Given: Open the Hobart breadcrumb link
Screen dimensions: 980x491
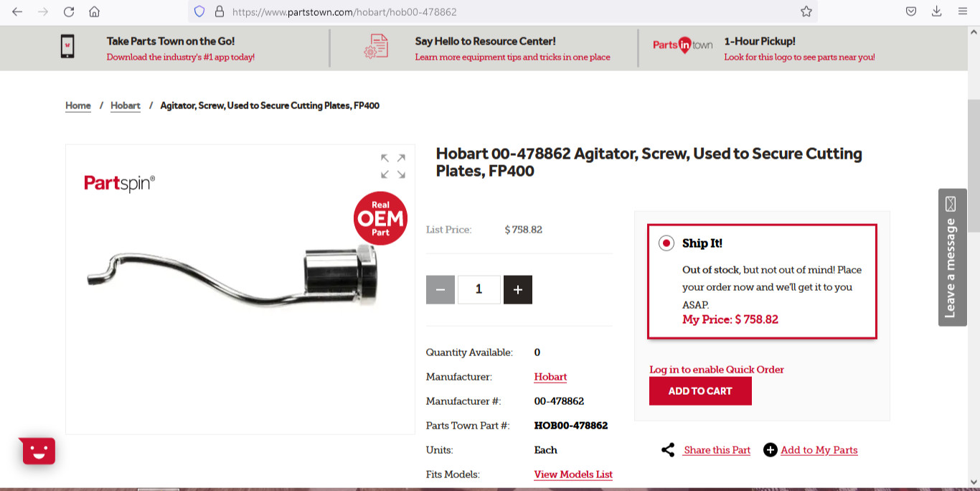Looking at the screenshot, I should click(126, 106).
